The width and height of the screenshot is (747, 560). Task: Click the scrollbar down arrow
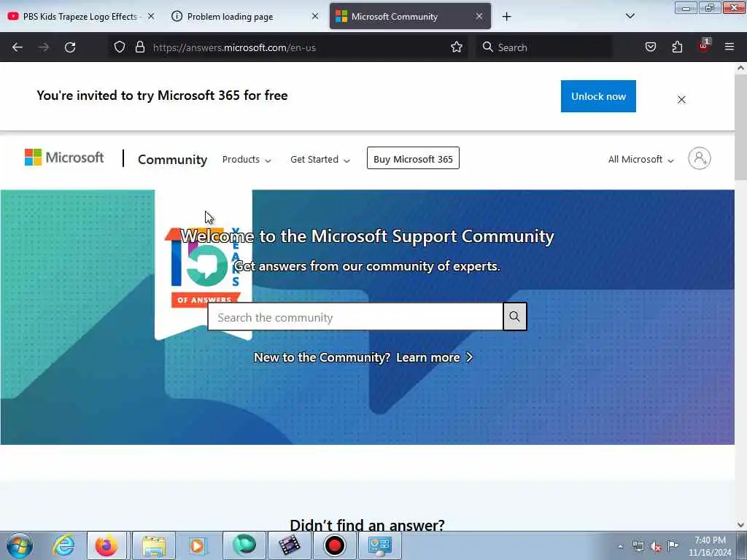[x=740, y=525]
